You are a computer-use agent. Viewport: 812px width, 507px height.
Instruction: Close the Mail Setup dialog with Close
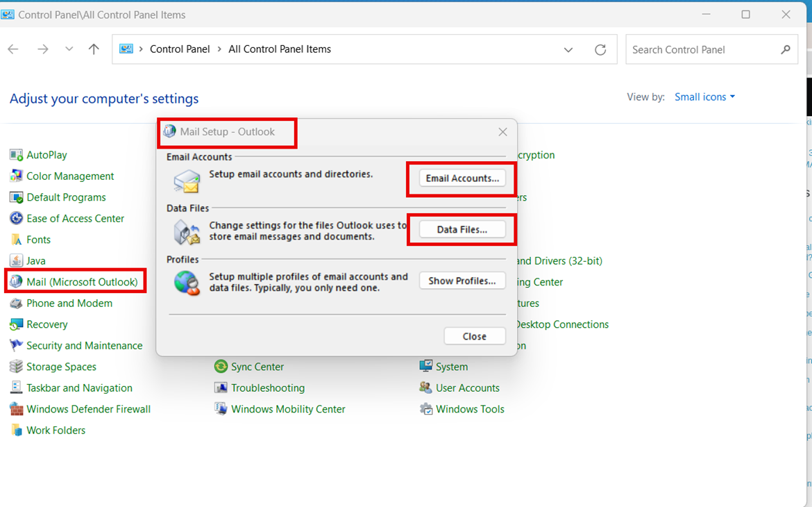475,336
